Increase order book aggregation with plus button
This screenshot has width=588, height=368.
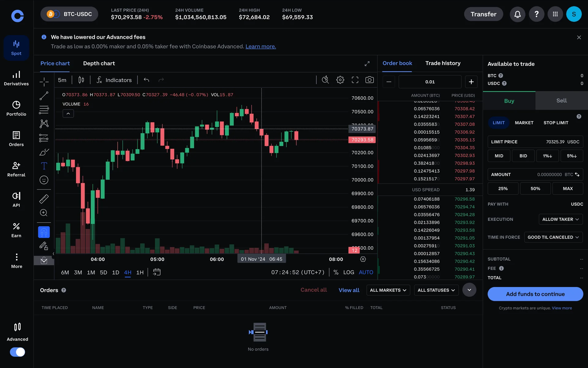click(x=471, y=82)
